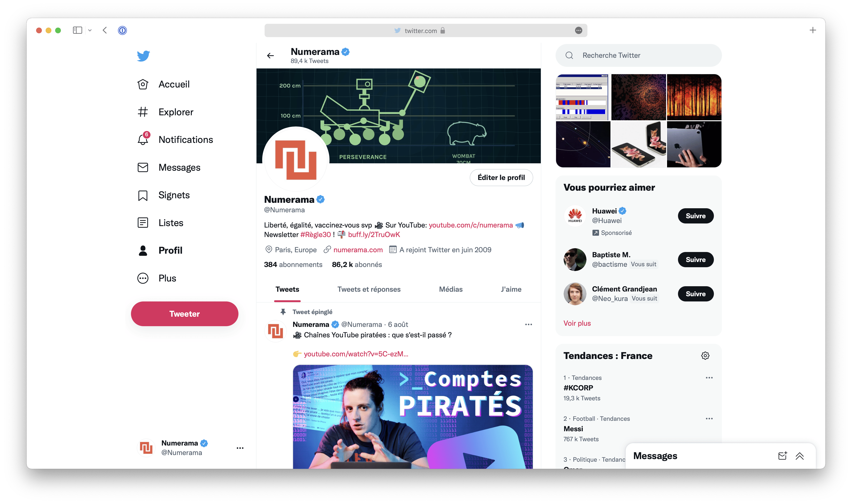852x504 pixels.
Task: Switch to Tweets tab
Action: (x=287, y=289)
